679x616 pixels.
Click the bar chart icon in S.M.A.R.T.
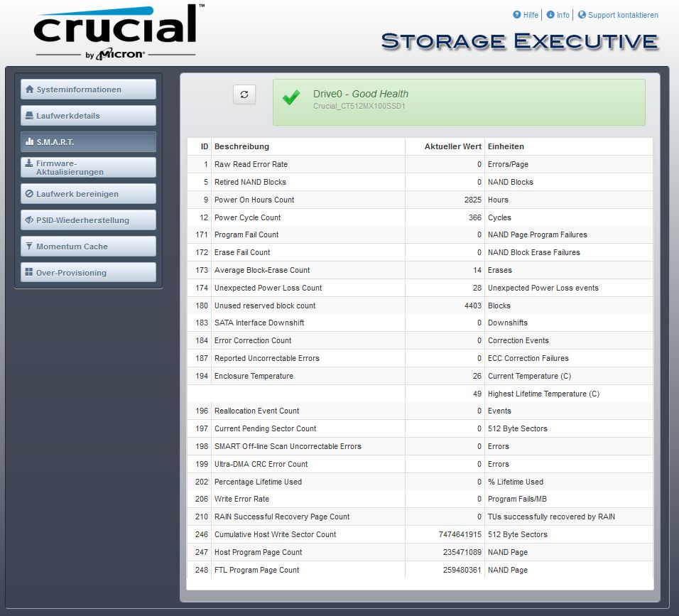[x=29, y=141]
